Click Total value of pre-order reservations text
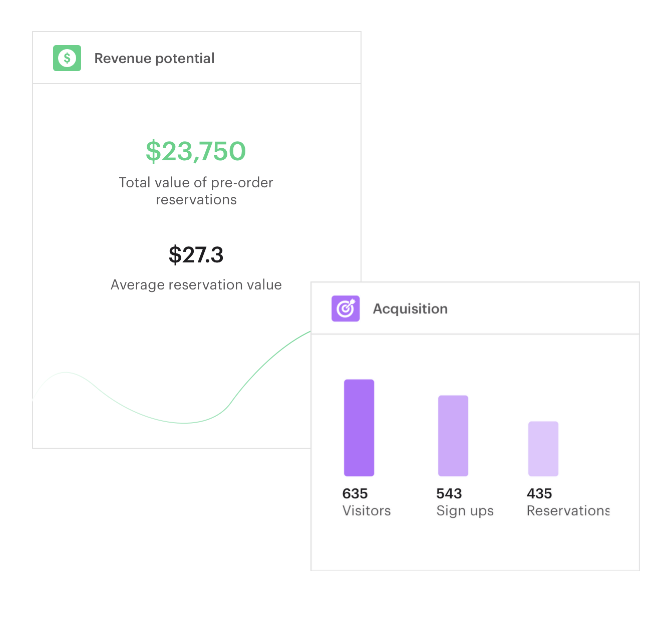Viewport: 672px width, 619px height. (x=196, y=191)
